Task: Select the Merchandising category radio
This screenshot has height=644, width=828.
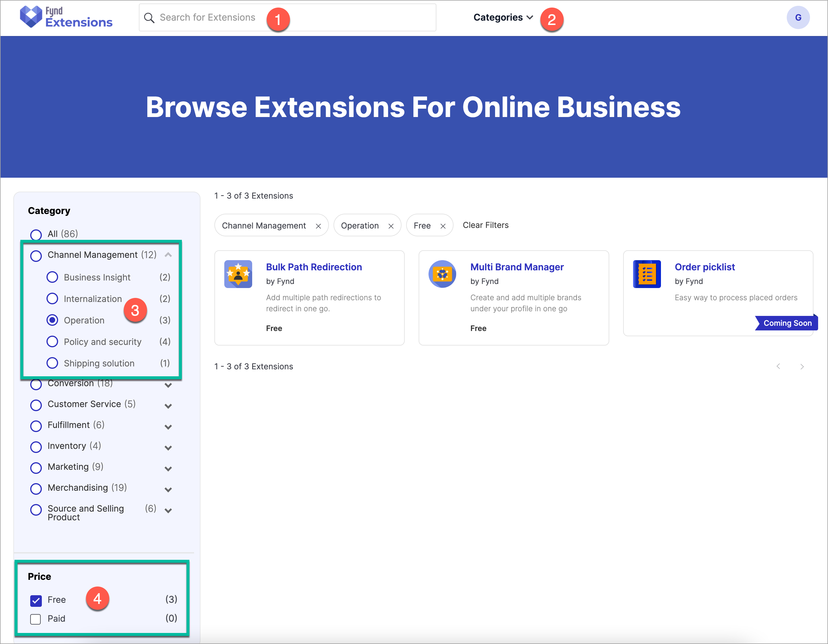Action: [36, 488]
